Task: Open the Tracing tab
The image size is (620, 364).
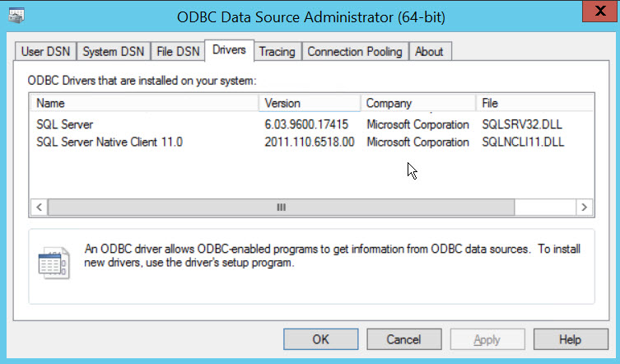Action: (277, 52)
